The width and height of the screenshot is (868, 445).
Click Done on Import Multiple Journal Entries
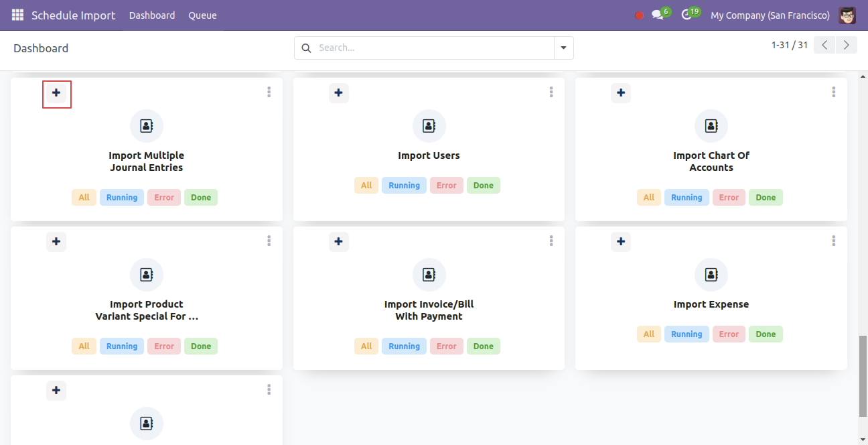[201, 198]
